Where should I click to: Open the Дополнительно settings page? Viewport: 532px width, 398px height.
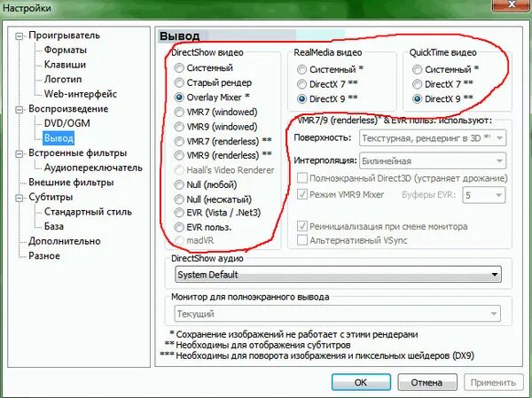click(65, 241)
